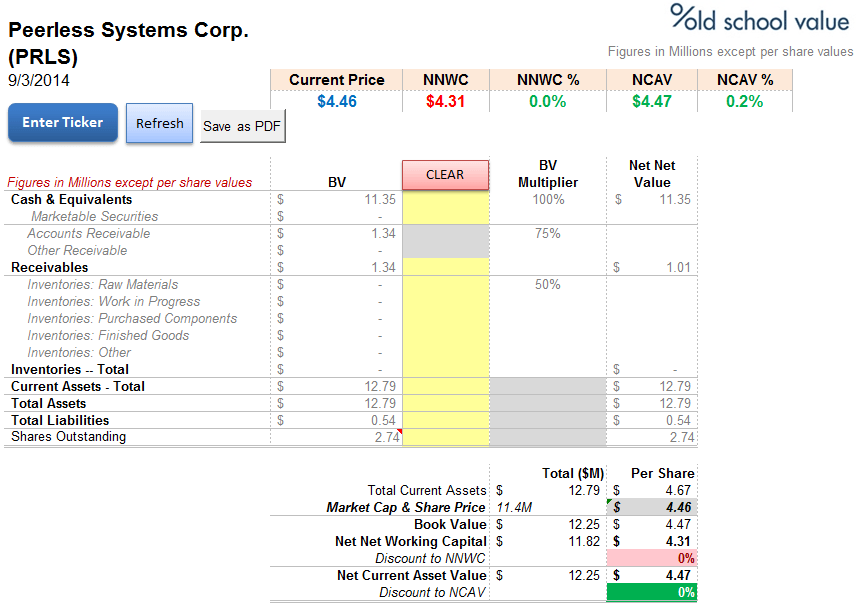
Task: Select the 50% multiplier for inventories
Action: point(548,284)
